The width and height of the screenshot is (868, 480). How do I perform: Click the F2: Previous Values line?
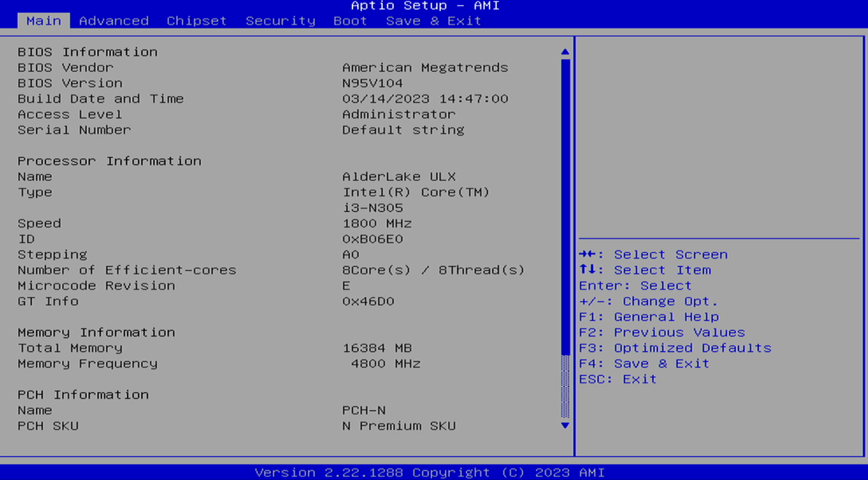pos(662,332)
